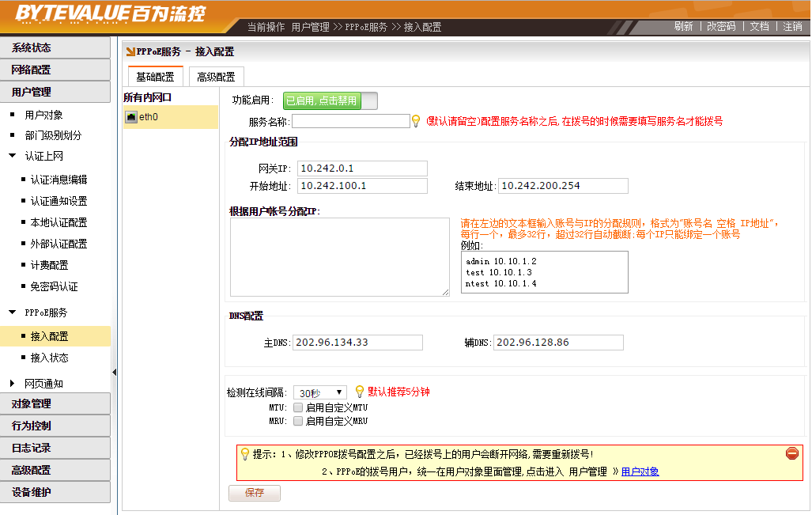Toggle the PPPoE function enabled switch
Screen dimensions: 812x515
click(x=330, y=100)
